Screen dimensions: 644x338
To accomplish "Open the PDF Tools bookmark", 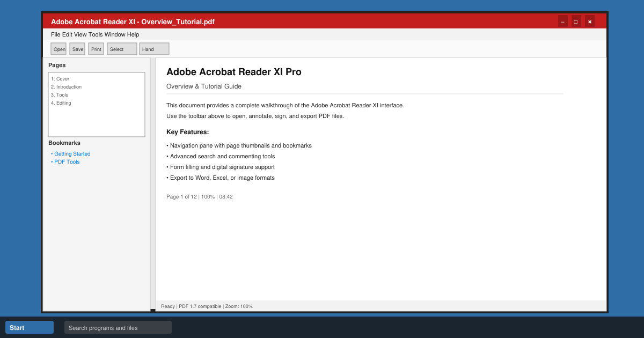I will [x=65, y=162].
